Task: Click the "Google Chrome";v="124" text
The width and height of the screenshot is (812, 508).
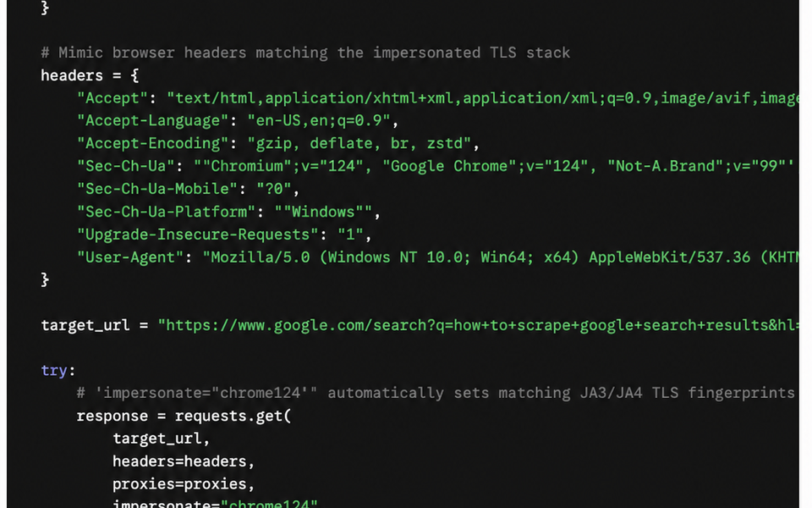Action: click(x=486, y=167)
